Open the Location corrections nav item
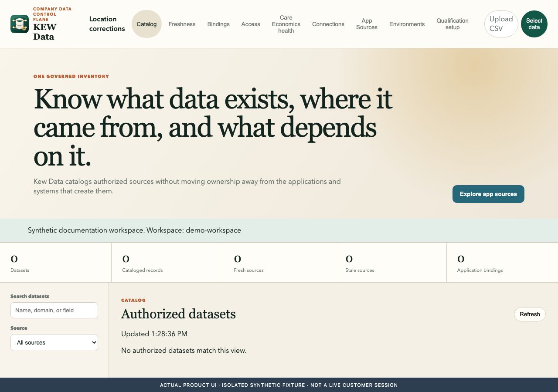 (107, 24)
